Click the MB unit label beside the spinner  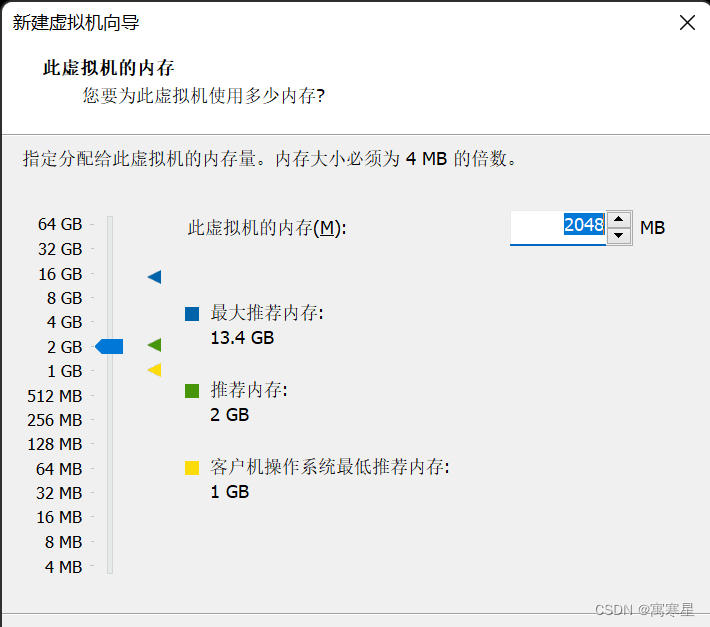652,227
